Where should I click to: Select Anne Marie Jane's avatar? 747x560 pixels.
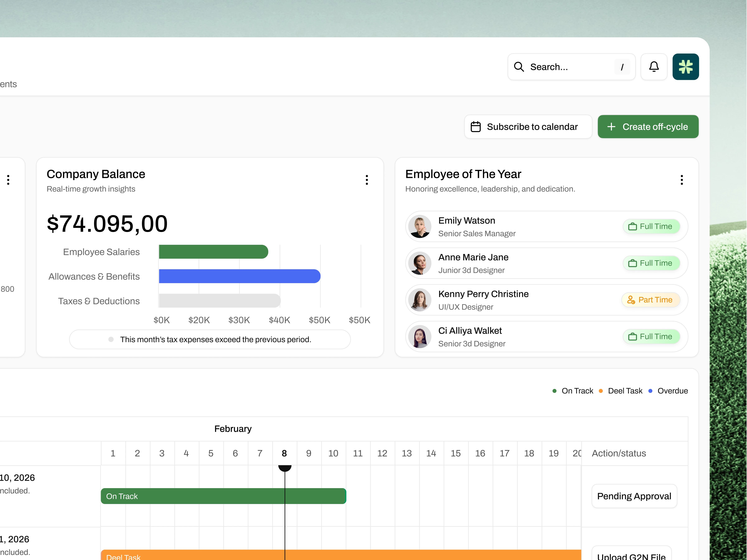(420, 263)
